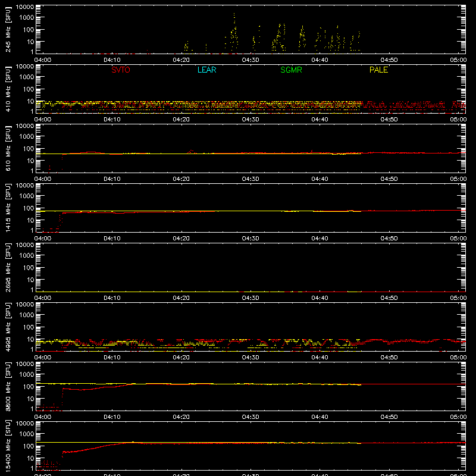The image size is (476, 476).
Task: Click 04:20 tick below the 4995 MHz panel
Action: coord(181,358)
